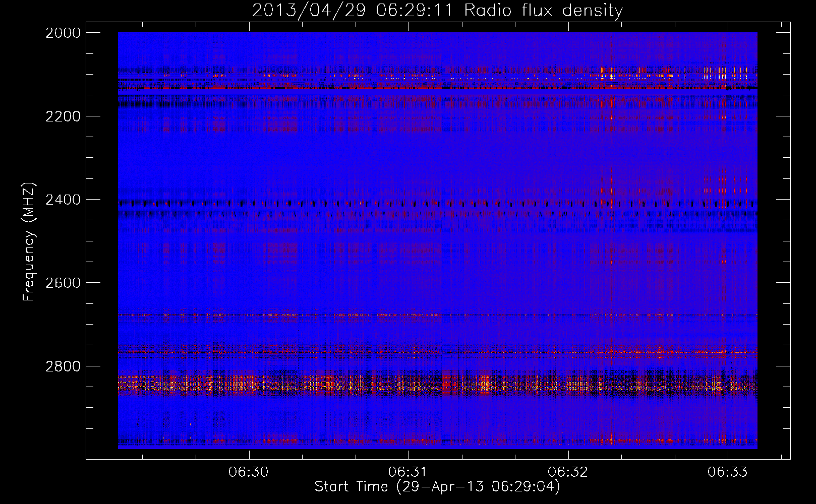Click the "Start Time (29-Apr-13 06:29:04)" x-axis label
The width and height of the screenshot is (816, 504).
437,487
